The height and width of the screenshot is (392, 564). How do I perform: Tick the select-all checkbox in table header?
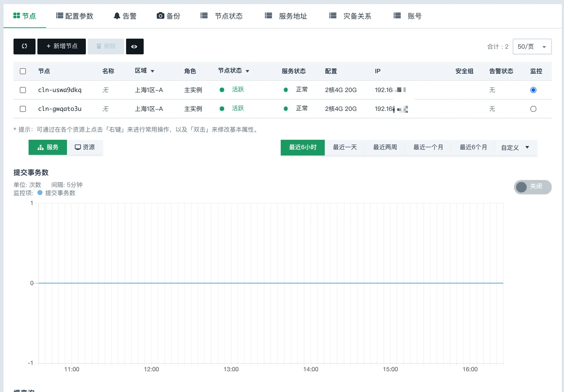tap(23, 71)
